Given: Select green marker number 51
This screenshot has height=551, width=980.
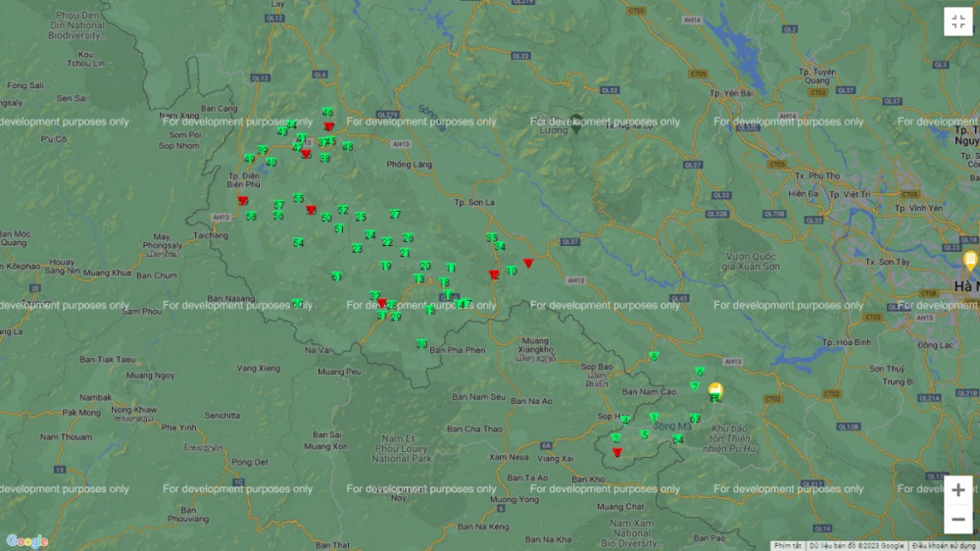Looking at the screenshot, I should click(339, 228).
